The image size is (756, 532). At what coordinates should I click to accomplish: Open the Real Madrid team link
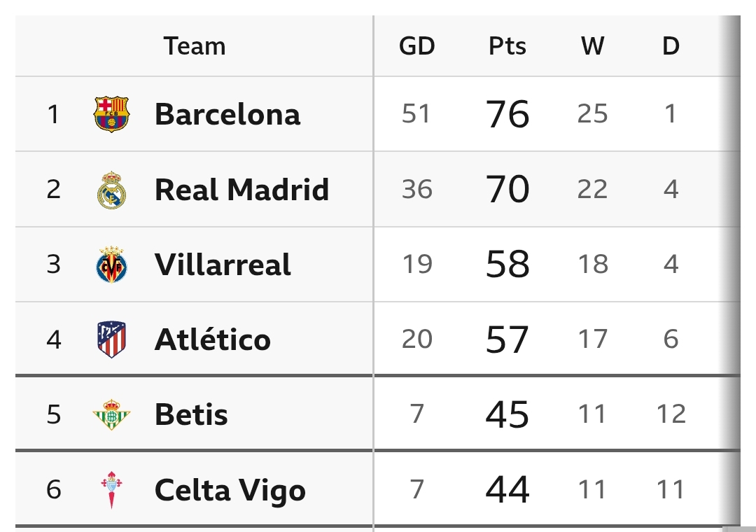click(241, 190)
